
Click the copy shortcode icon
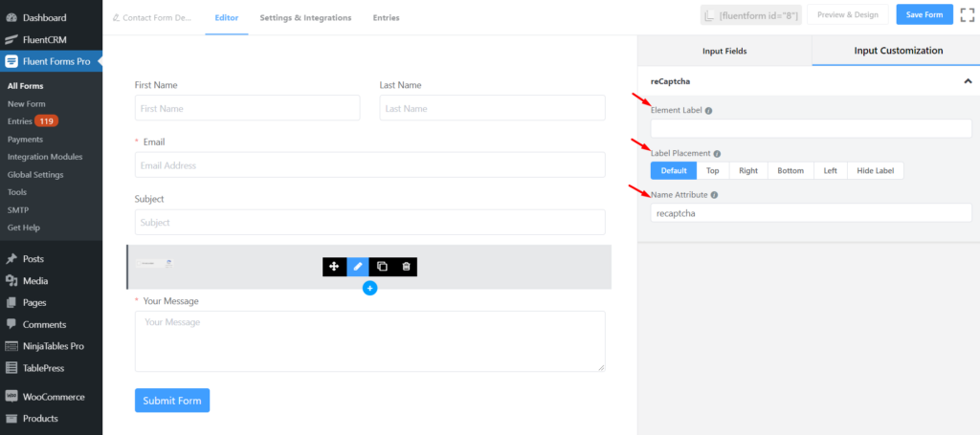pos(710,15)
